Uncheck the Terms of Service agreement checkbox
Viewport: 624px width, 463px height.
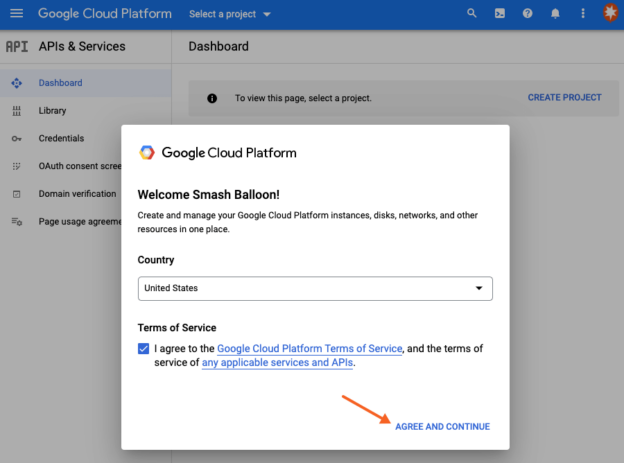point(145,349)
